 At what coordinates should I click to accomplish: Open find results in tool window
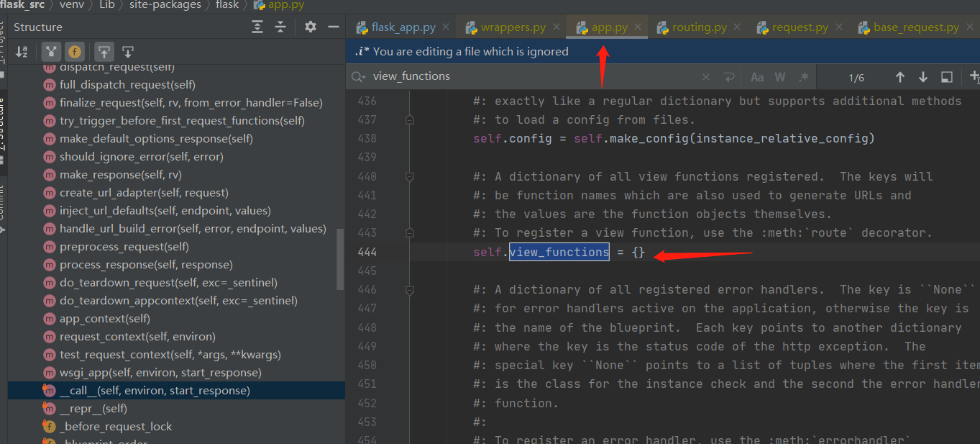(x=947, y=77)
